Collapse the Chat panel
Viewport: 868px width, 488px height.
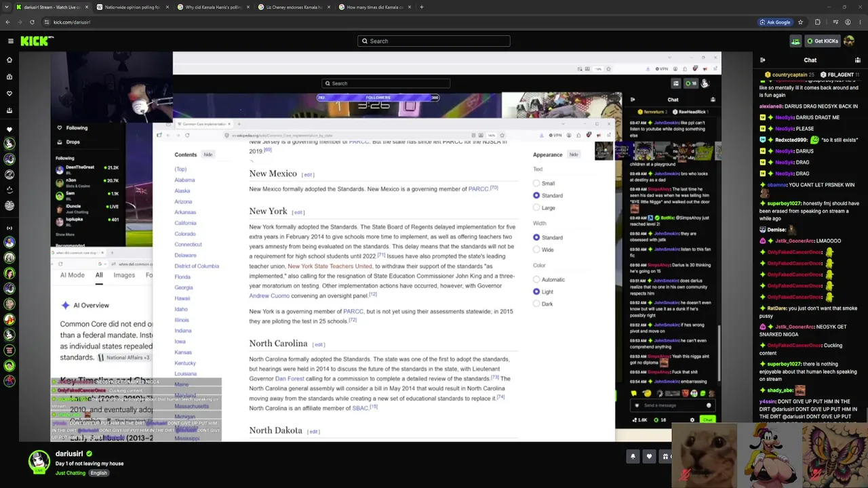click(763, 60)
